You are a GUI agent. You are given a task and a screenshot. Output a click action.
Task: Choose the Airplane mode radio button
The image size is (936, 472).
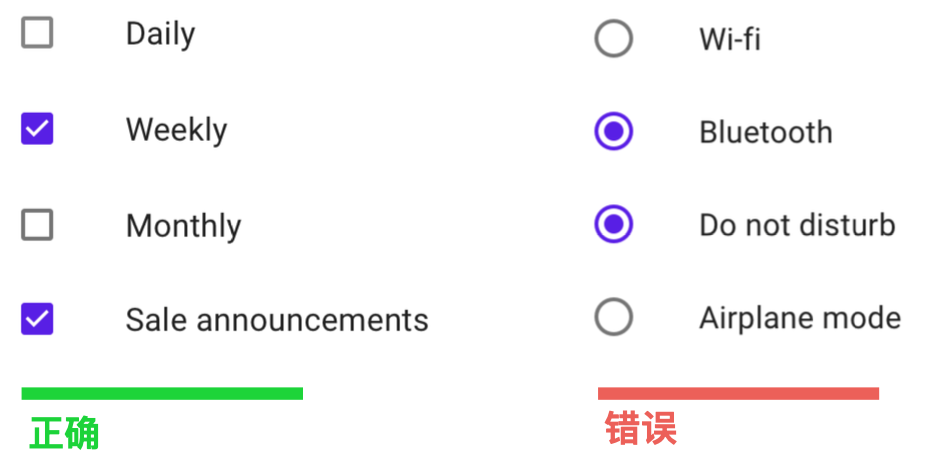click(x=613, y=317)
